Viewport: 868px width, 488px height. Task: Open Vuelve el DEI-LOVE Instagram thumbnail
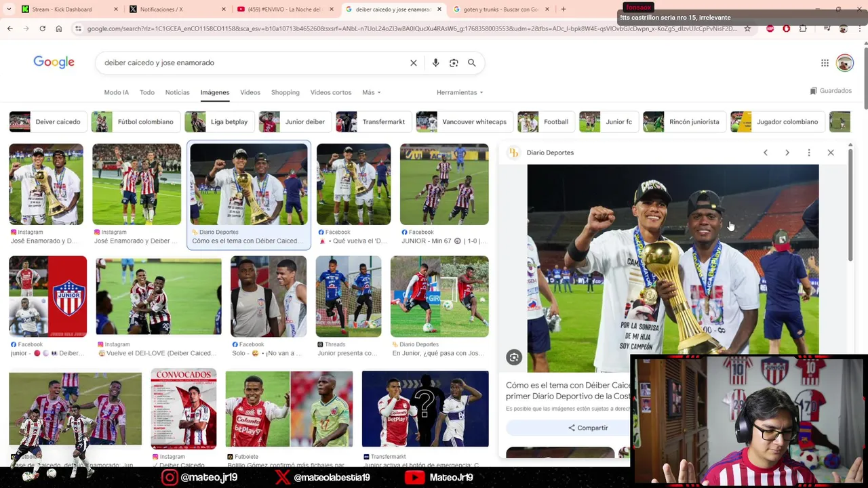tap(158, 296)
